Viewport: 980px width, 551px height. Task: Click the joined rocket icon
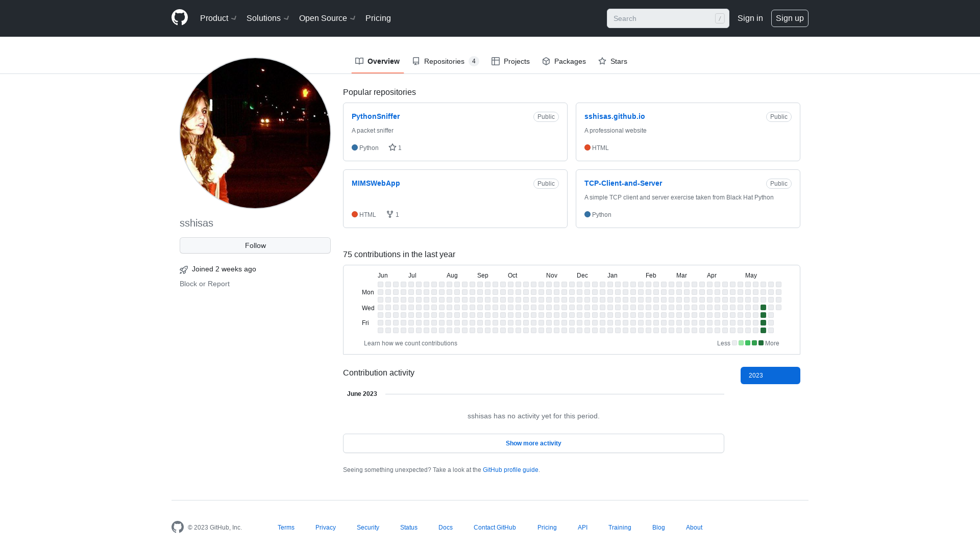coord(184,270)
